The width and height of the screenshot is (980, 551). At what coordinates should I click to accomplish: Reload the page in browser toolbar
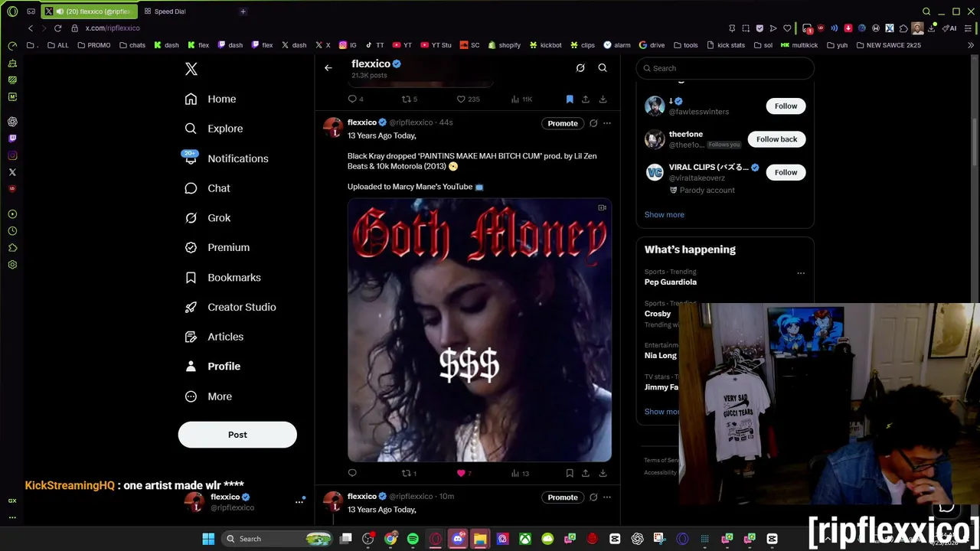[x=57, y=28]
